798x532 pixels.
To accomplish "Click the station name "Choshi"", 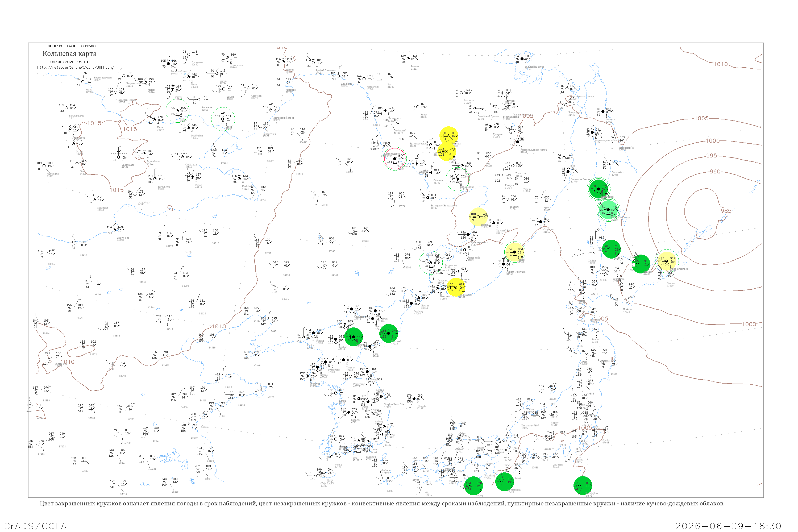I will [x=606, y=440].
